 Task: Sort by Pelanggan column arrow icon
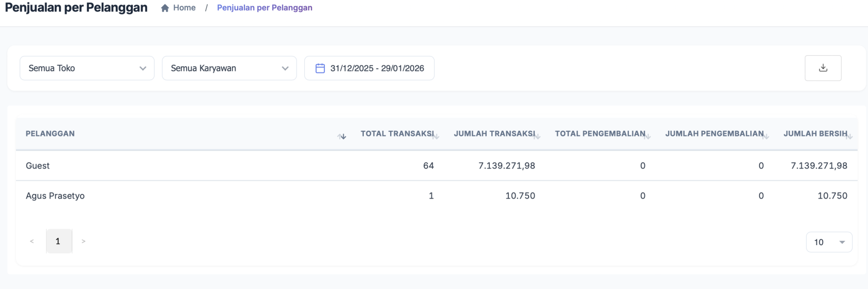click(x=342, y=136)
